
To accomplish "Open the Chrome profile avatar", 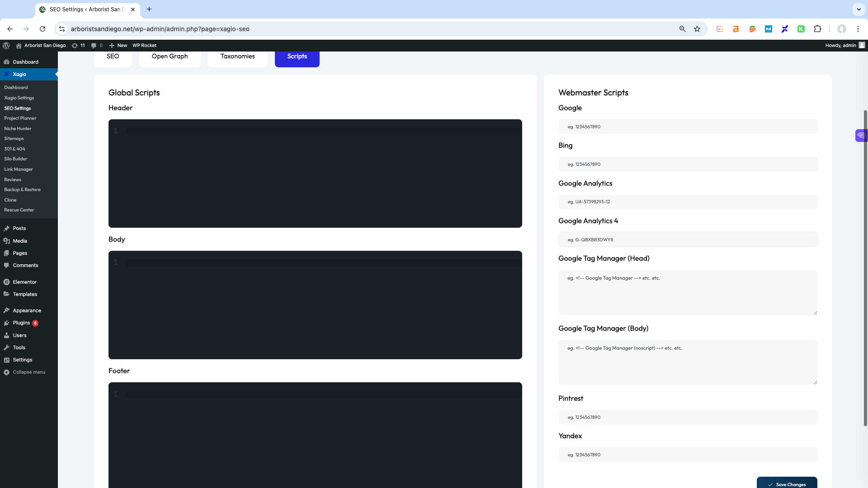I will point(842,29).
